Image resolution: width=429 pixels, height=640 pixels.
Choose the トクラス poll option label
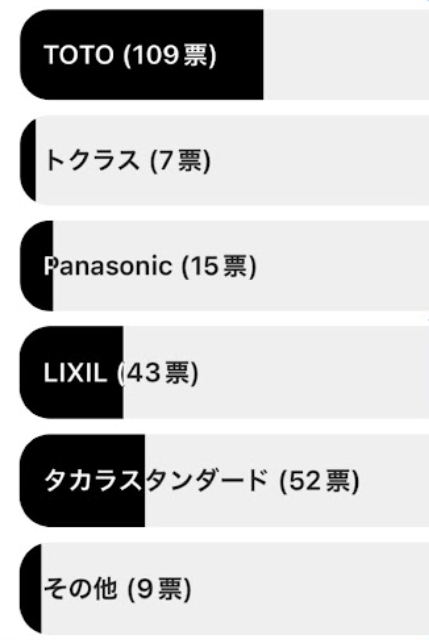pyautogui.click(x=127, y=160)
